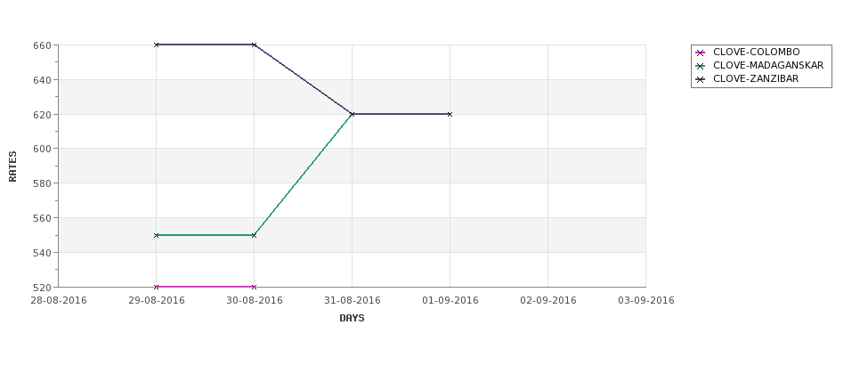Click the 02-09-2016 x-axis label

coord(548,301)
